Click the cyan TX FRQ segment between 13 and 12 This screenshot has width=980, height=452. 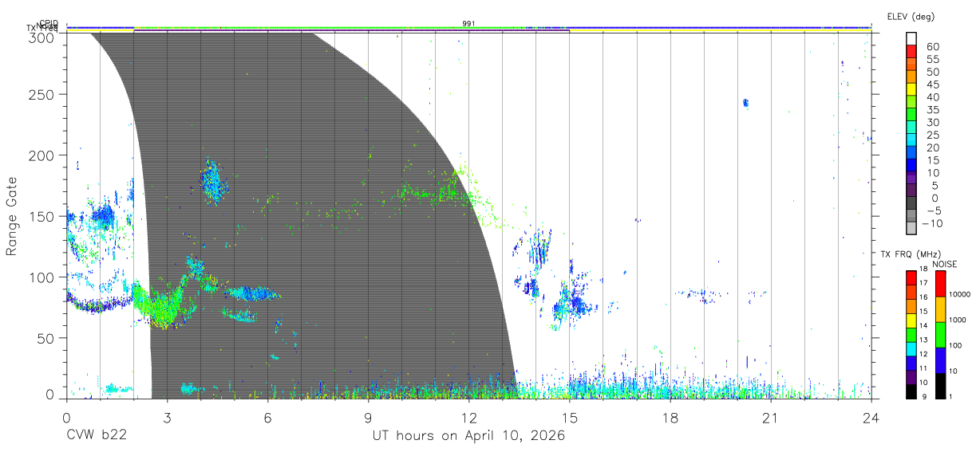click(x=911, y=348)
